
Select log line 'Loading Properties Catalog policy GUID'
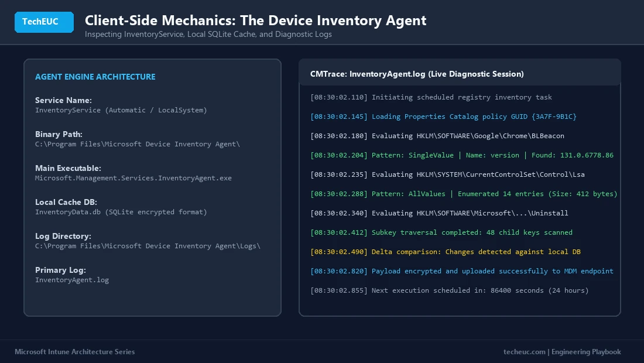[x=444, y=117]
